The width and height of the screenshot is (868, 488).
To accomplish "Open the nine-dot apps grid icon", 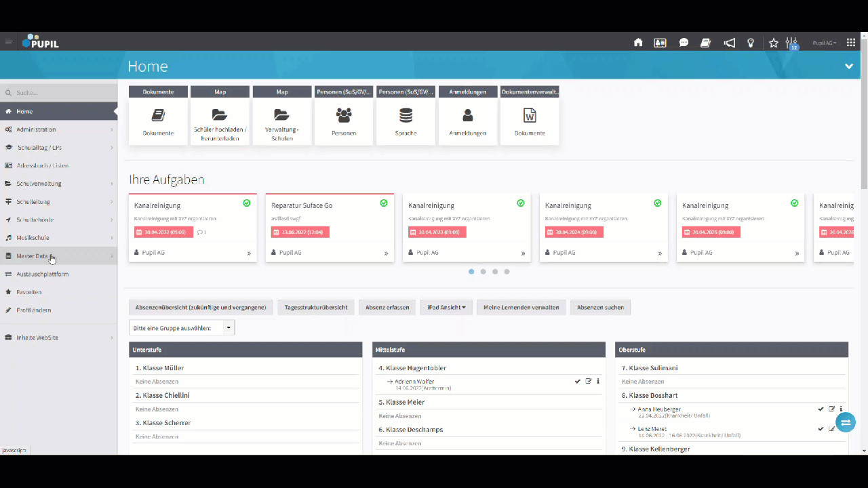I will 851,42.
